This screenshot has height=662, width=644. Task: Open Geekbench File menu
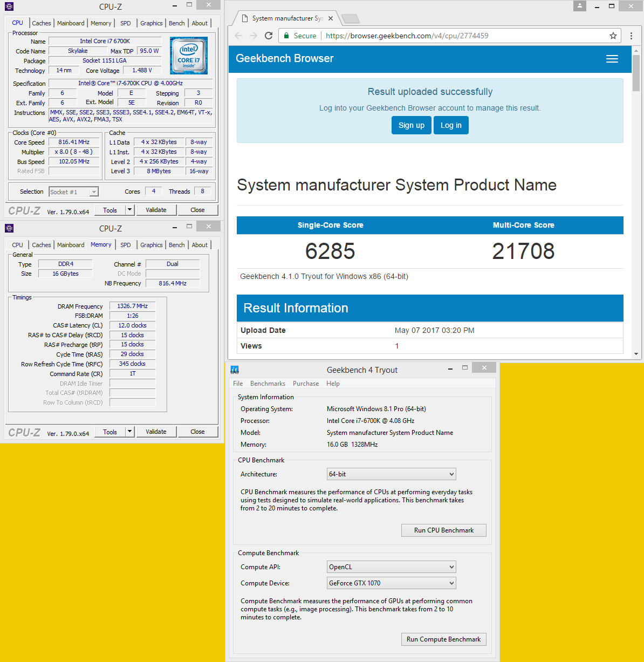238,384
